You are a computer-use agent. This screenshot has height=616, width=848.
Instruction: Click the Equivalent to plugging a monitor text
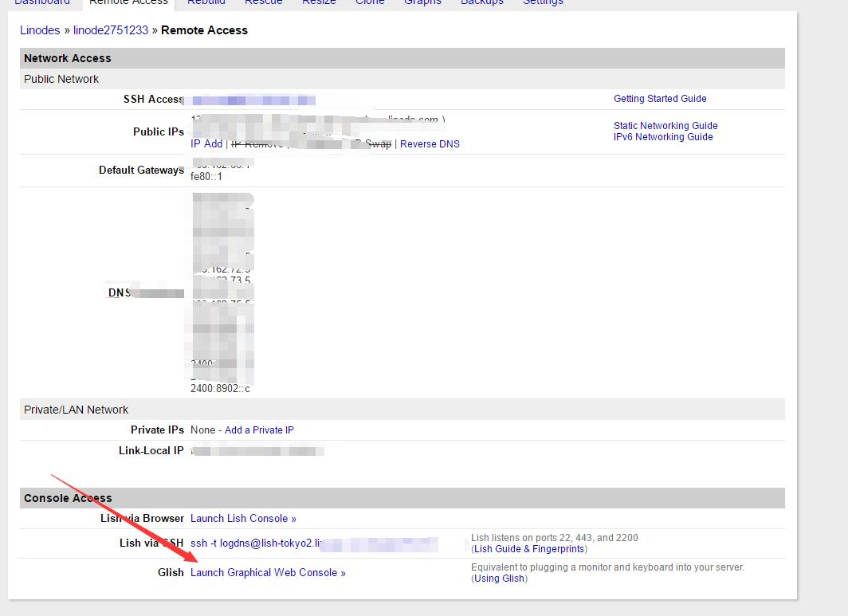(607, 567)
